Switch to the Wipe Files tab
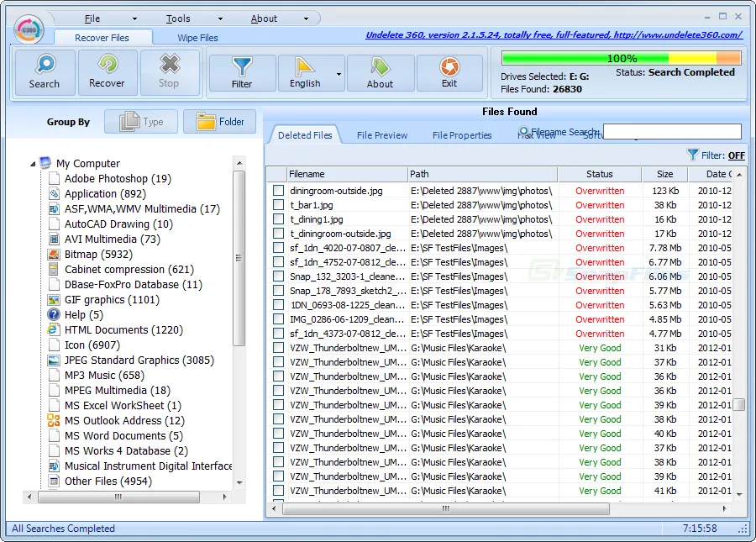 [x=197, y=38]
